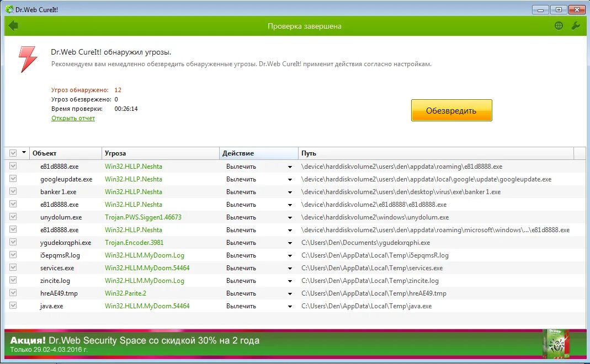This screenshot has width=590, height=364.
Task: Open scan settings wrench icon
Action: [576, 25]
